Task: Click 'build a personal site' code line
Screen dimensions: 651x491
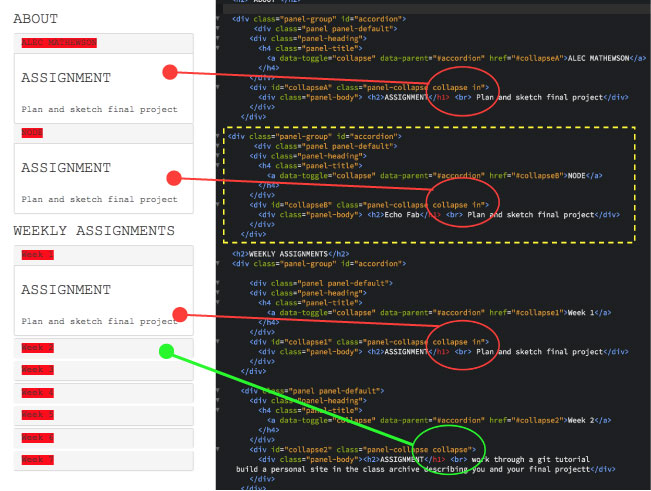Action: [425, 469]
